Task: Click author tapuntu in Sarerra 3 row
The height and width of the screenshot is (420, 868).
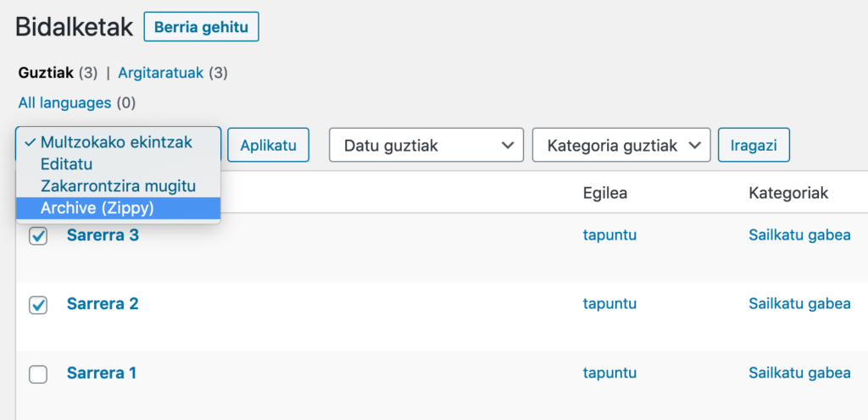Action: coord(609,235)
